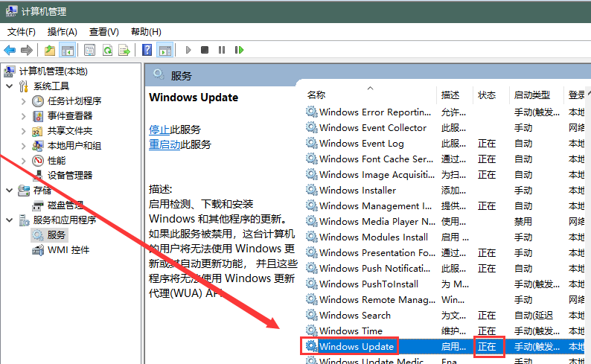Open the 查看(V) menu
This screenshot has width=591, height=364.
click(x=103, y=32)
